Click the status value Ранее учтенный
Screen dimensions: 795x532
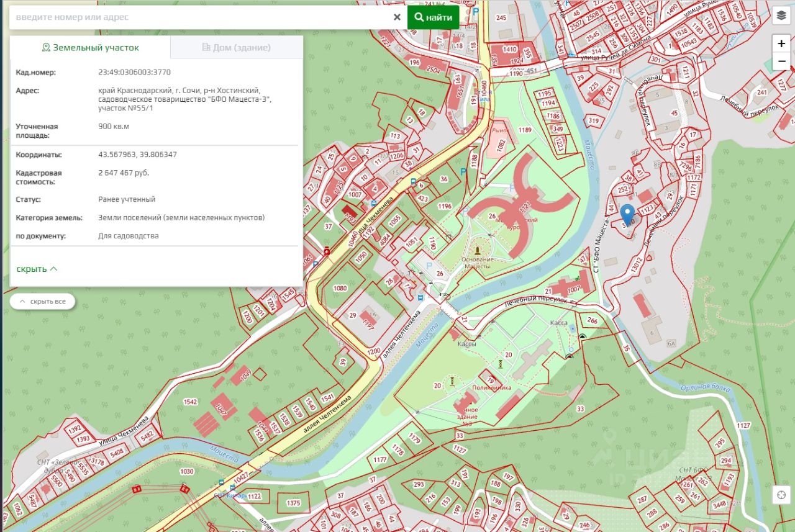tap(127, 199)
